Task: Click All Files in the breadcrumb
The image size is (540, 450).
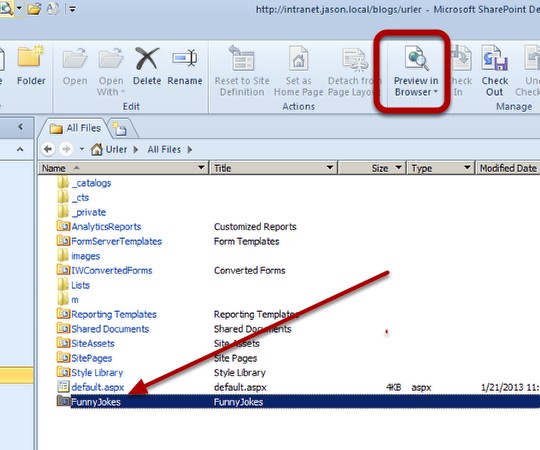Action: coord(164,149)
